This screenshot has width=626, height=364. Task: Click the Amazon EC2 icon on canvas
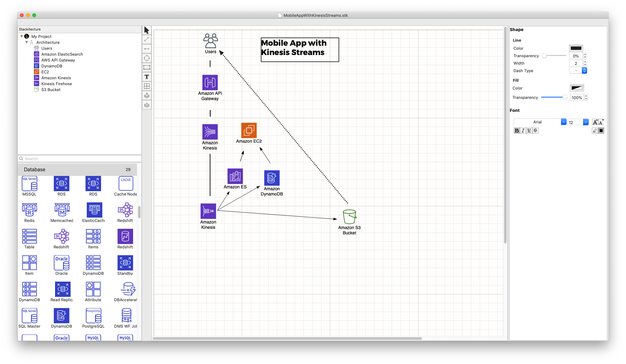249,130
